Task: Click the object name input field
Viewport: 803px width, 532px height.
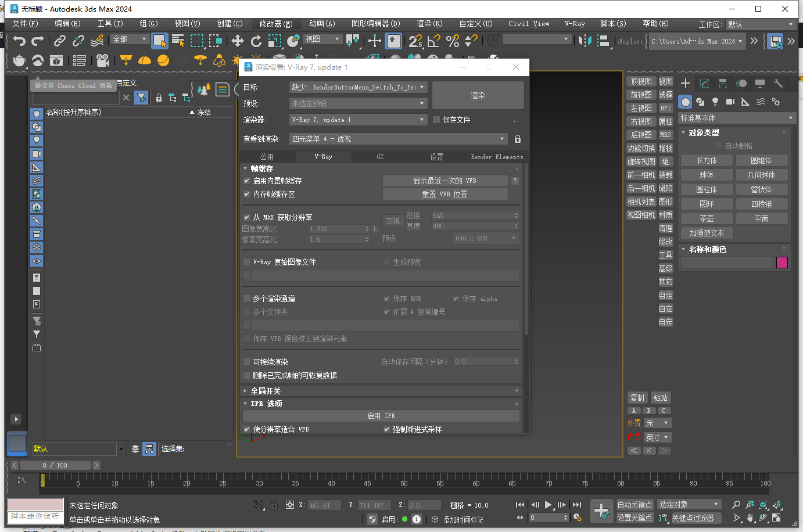Action: tap(727, 263)
